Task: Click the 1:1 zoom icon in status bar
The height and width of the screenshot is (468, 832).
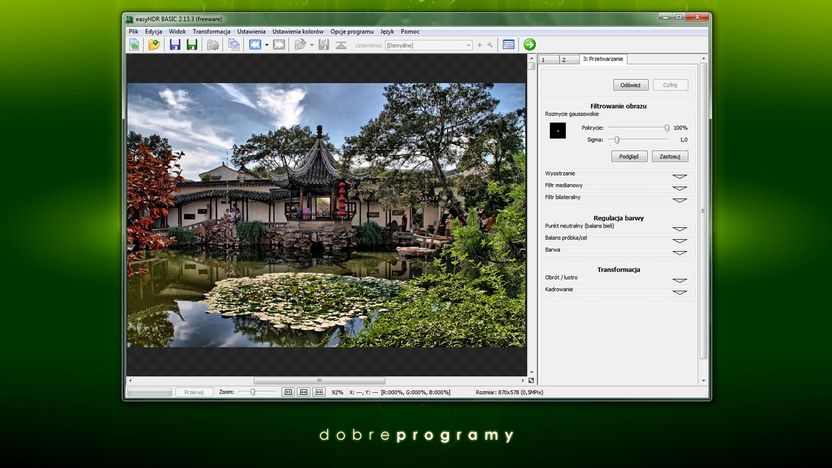Action: click(288, 392)
